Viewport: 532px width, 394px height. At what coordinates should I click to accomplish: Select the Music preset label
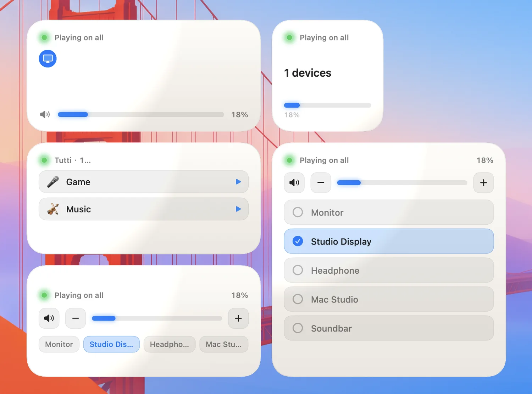79,209
